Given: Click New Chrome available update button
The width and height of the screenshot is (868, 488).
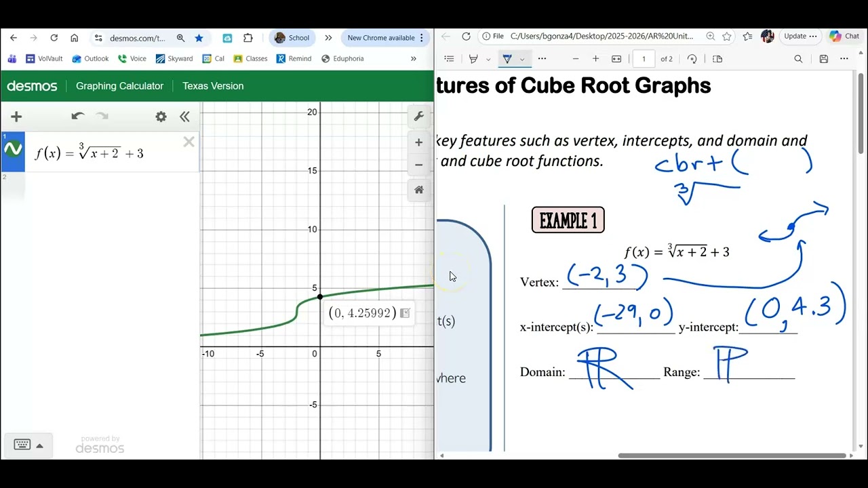Looking at the screenshot, I should (385, 38).
